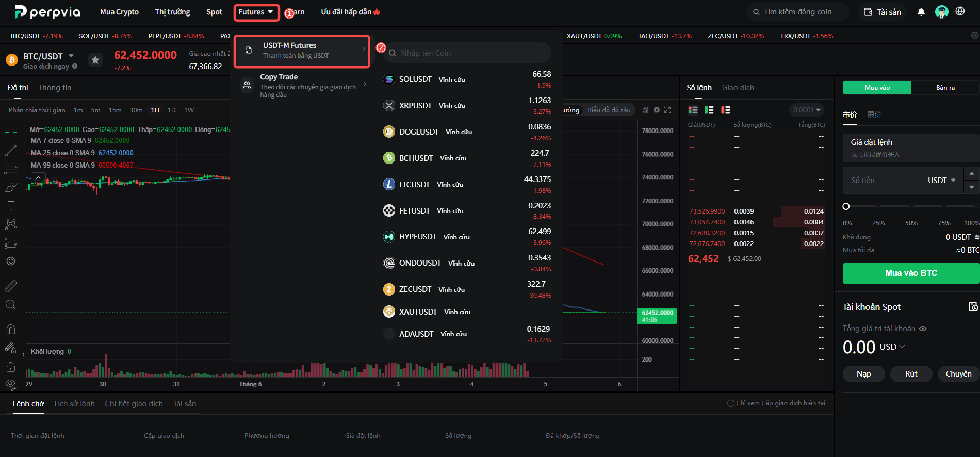Viewport: 980px width, 457px height.
Task: Select the ruler measure tool
Action: pyautogui.click(x=11, y=285)
